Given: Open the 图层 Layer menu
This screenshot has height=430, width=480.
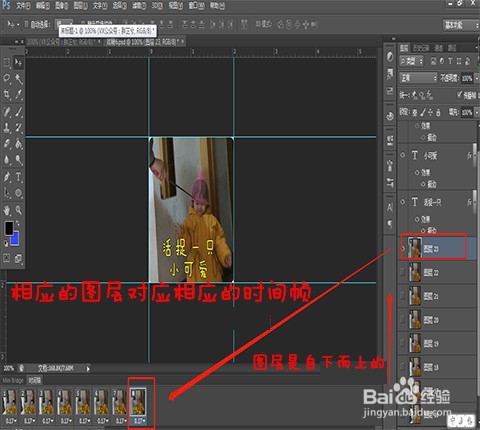Looking at the screenshot, I should [80, 6].
